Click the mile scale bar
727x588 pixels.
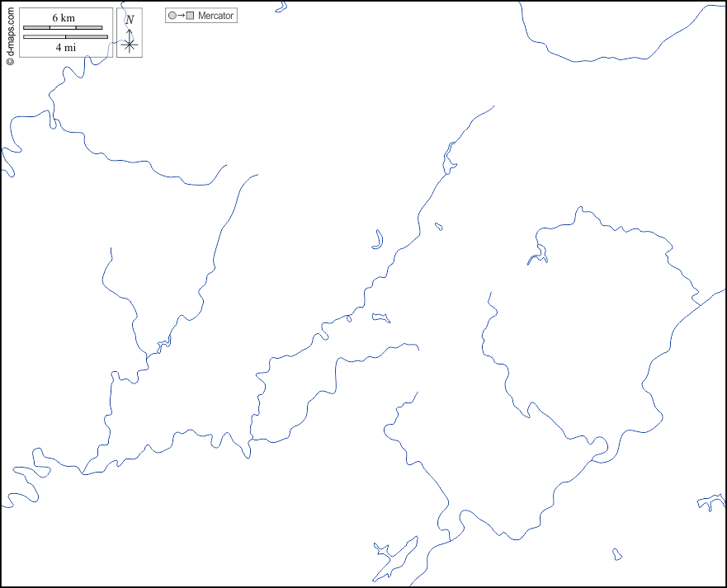pos(65,37)
